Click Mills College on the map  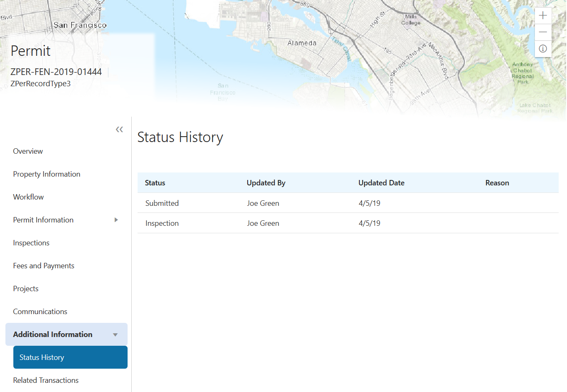411,20
